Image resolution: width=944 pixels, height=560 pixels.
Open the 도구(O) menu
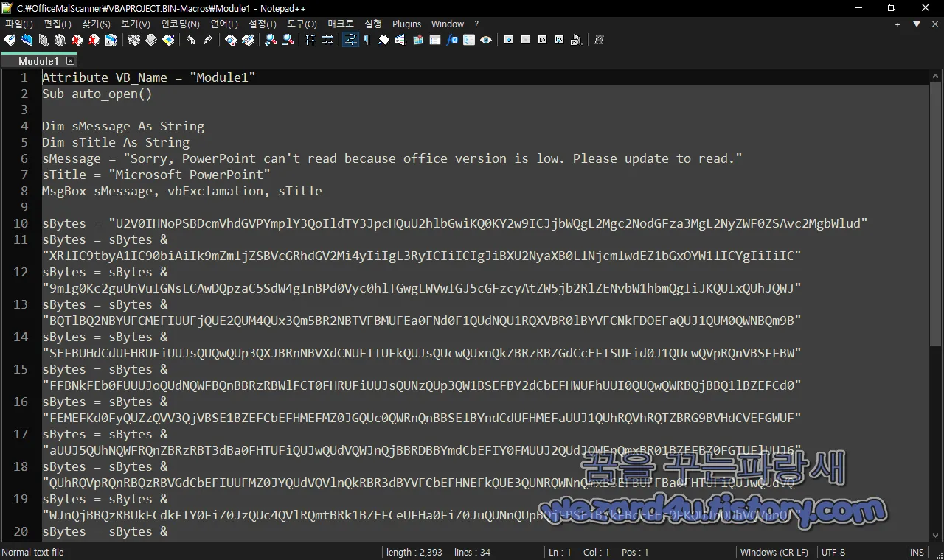pos(302,24)
